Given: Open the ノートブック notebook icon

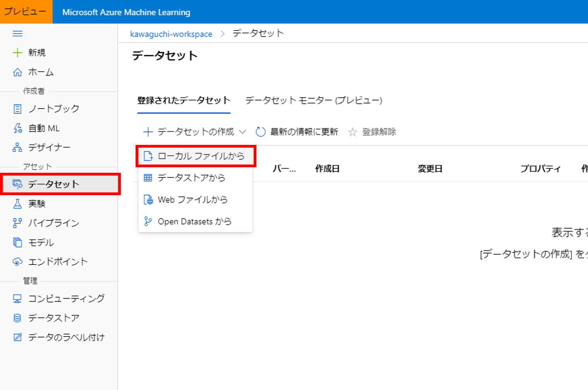Looking at the screenshot, I should tap(17, 109).
